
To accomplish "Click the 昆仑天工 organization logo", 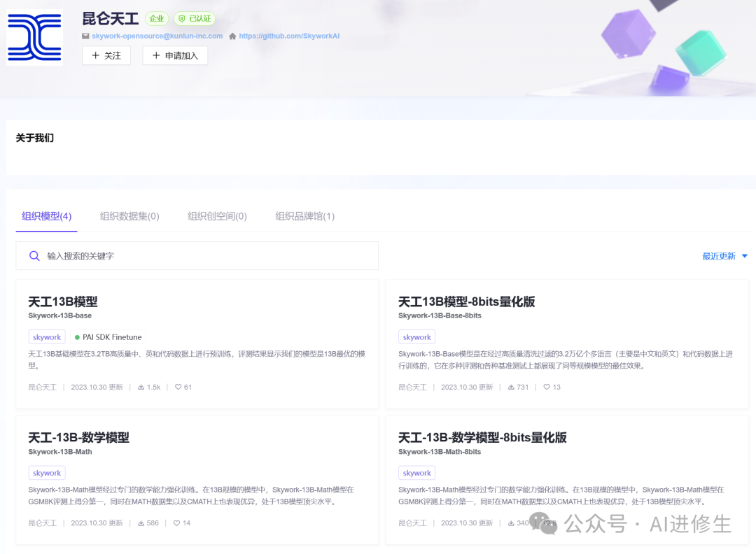I will pos(34,36).
